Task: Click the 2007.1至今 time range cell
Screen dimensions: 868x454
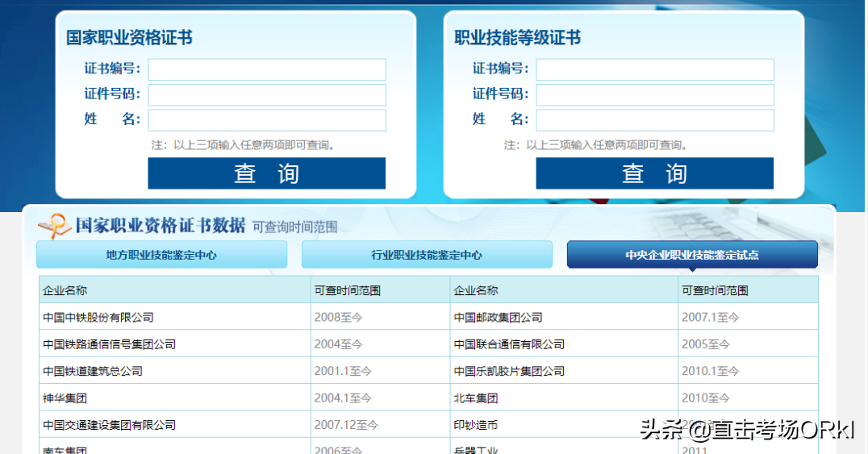Action: tap(748, 317)
